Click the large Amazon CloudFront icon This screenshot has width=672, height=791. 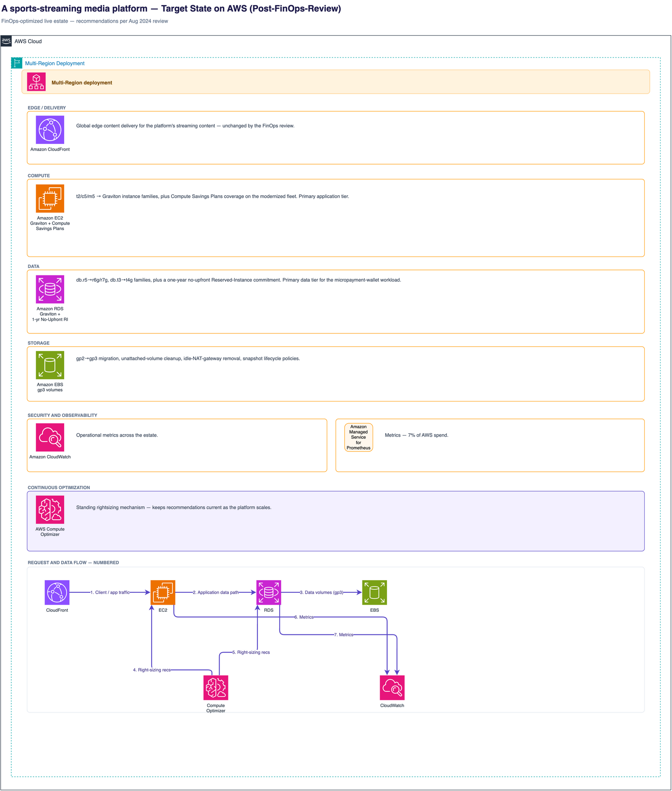coord(50,130)
